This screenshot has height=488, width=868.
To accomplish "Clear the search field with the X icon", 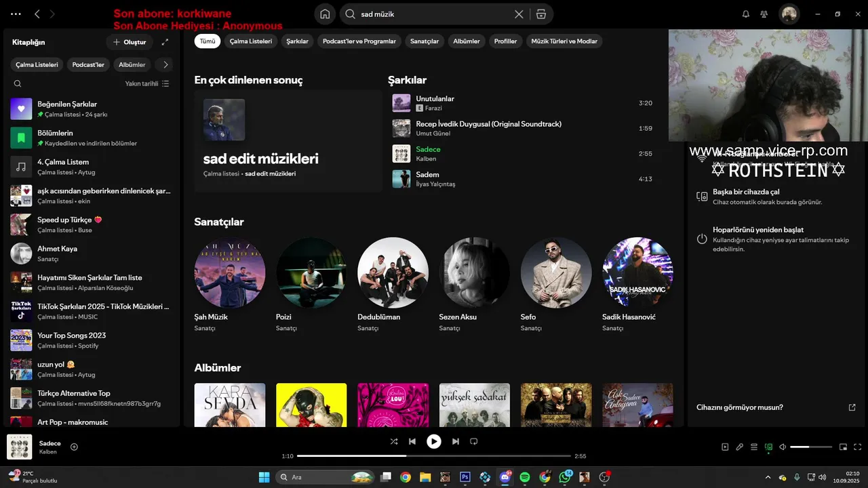I will (519, 14).
